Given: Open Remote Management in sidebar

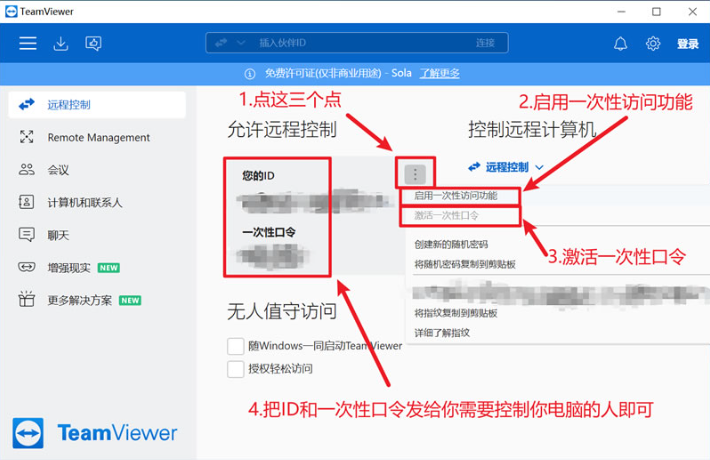Looking at the screenshot, I should coord(97,137).
